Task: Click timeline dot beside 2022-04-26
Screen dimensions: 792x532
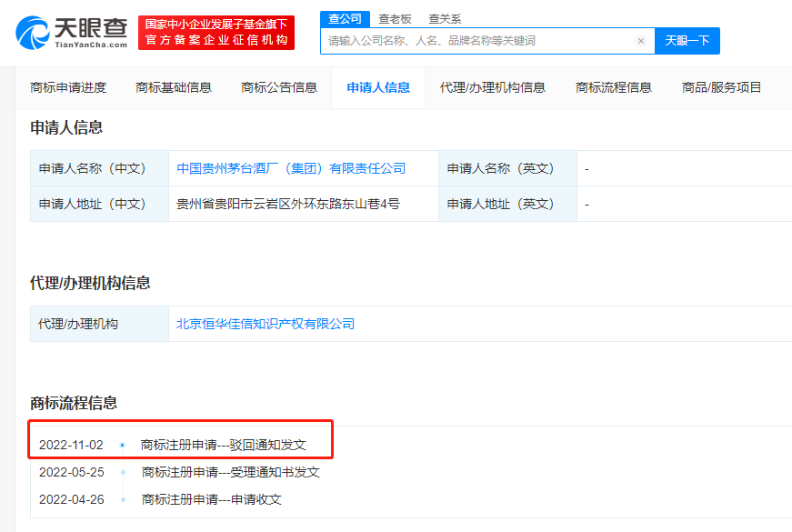Action: pos(124,499)
